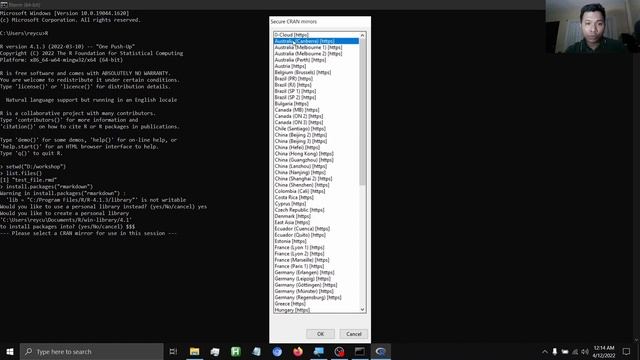The width and height of the screenshot is (640, 360).
Task: Launch Firefox from the taskbar
Action: [298, 351]
